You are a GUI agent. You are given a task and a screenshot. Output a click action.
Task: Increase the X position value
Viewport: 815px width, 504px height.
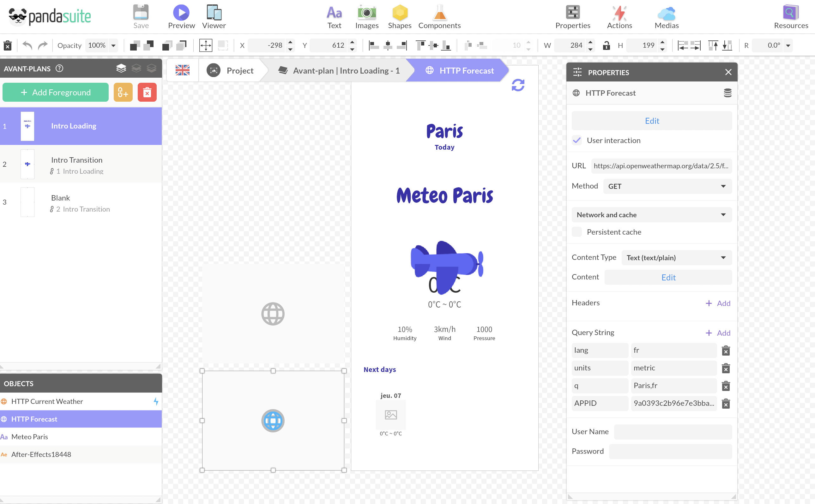[x=290, y=42]
